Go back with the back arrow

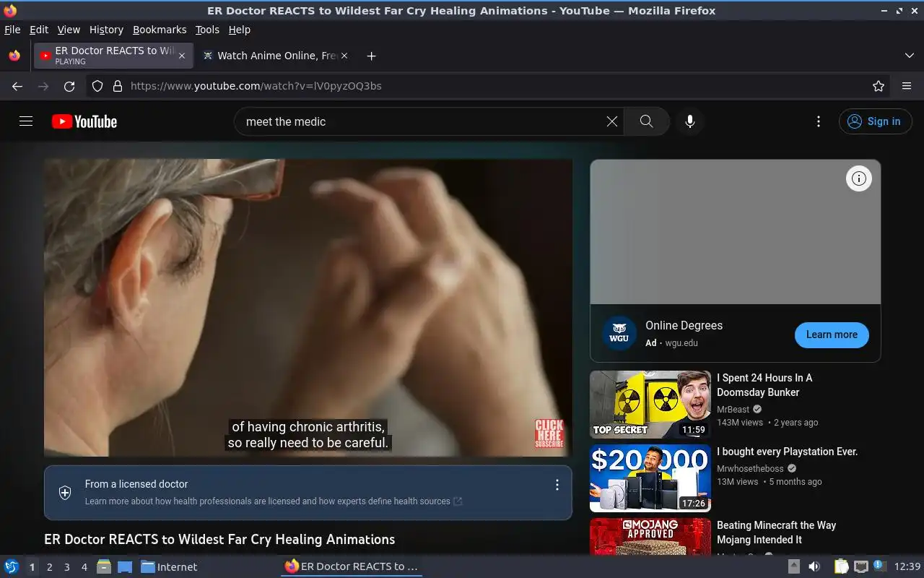tap(17, 86)
